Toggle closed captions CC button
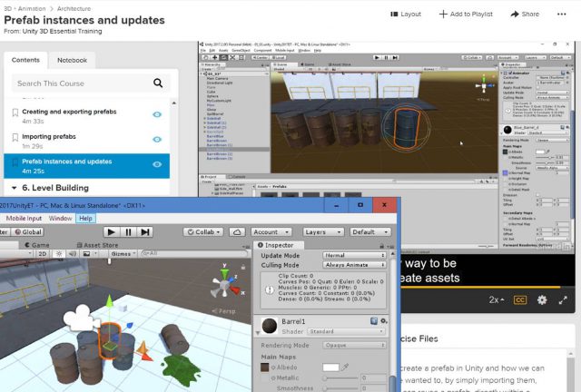This screenshot has height=392, width=581. [520, 299]
